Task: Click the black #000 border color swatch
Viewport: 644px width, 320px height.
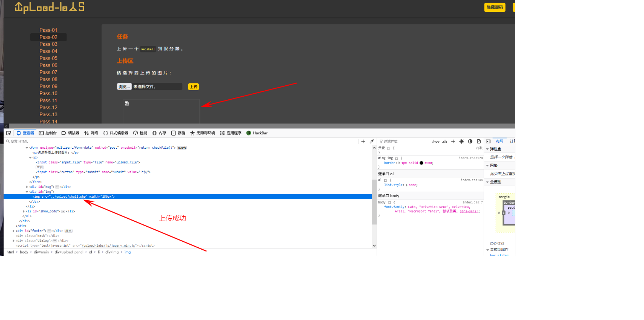Action: [421, 163]
